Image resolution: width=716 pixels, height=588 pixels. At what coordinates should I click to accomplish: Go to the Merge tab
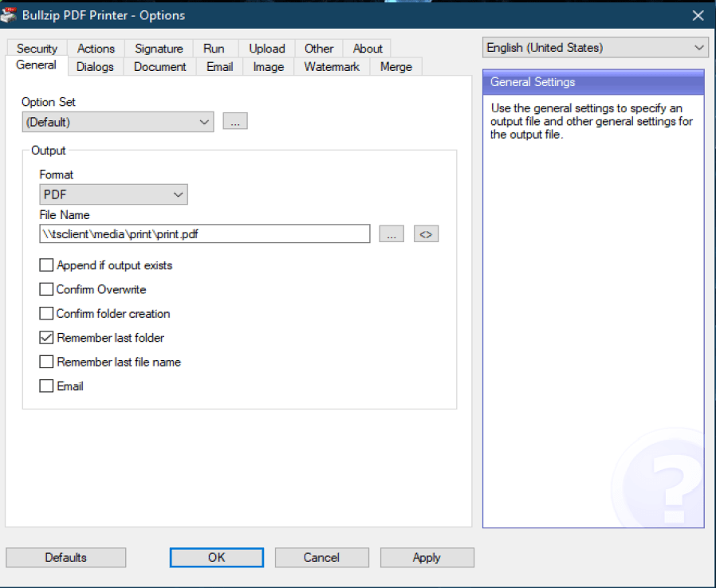coord(395,67)
